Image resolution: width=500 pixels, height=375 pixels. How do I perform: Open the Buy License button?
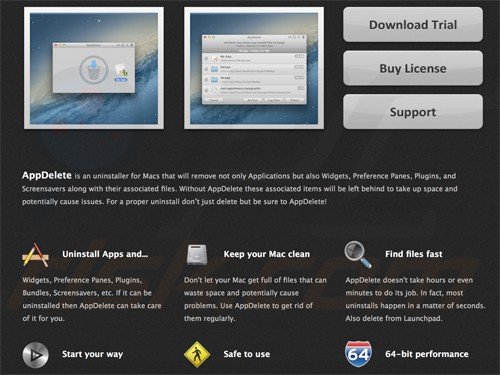tap(413, 68)
